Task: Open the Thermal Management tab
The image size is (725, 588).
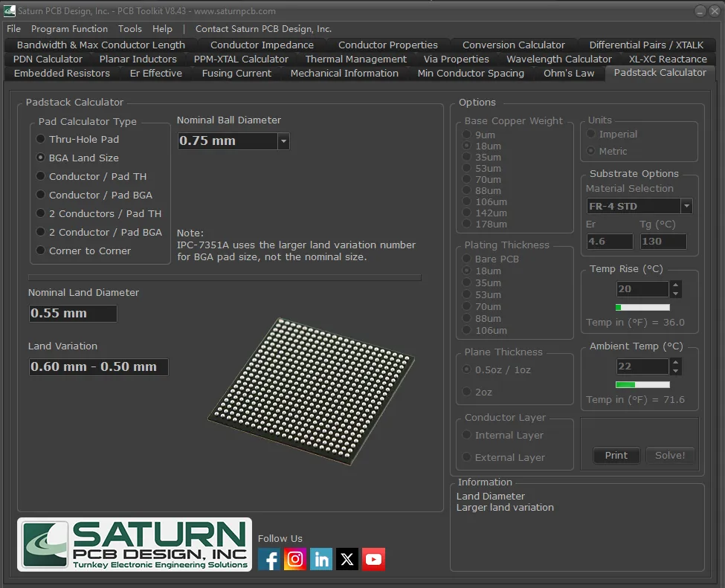Action: tap(356, 59)
